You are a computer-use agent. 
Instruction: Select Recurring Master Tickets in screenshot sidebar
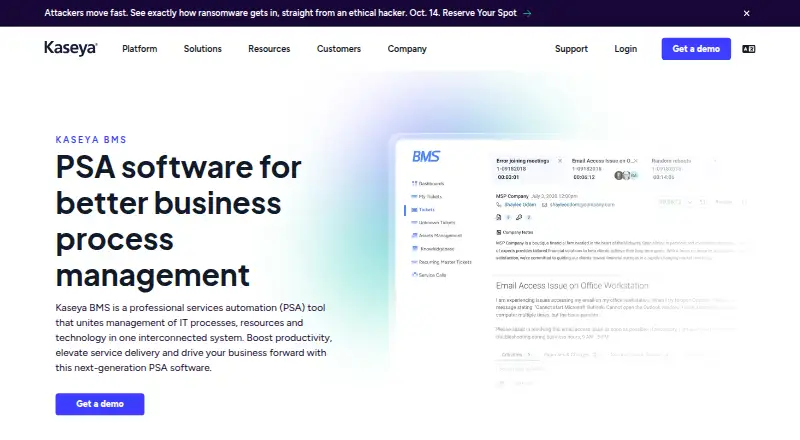pyautogui.click(x=441, y=262)
